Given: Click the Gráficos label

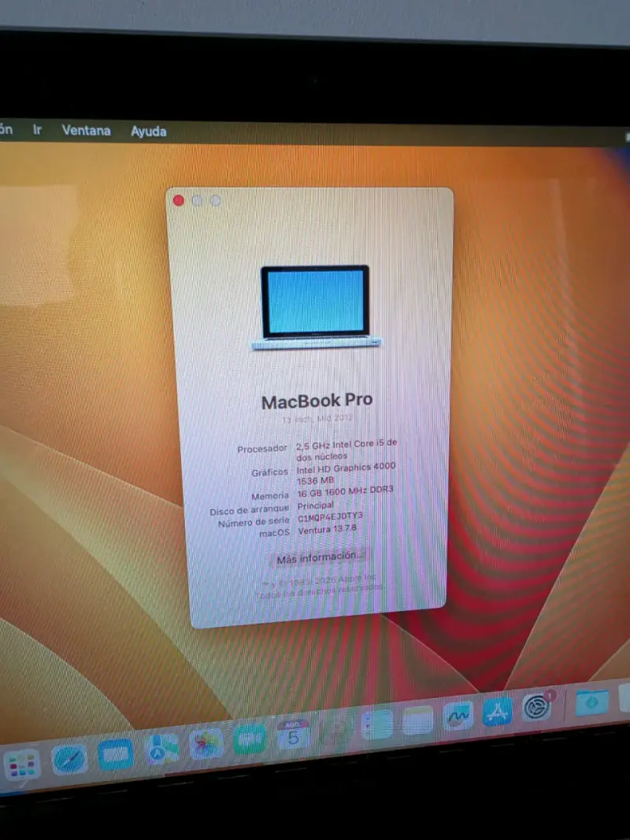Looking at the screenshot, I should coord(269,472).
